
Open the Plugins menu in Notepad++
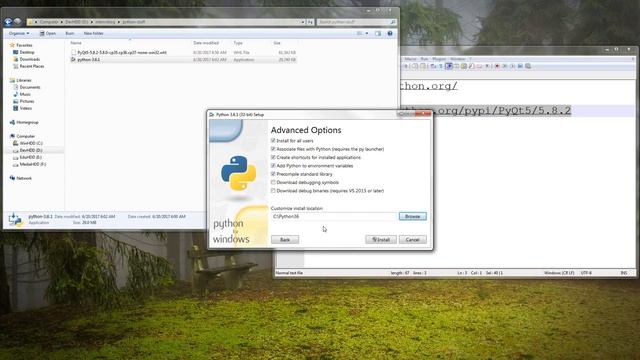click(439, 59)
